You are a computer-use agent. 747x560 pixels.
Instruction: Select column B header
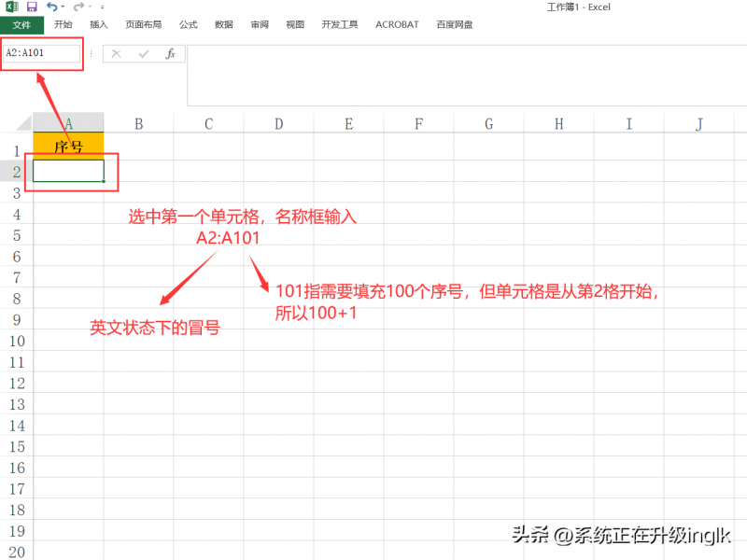click(138, 123)
